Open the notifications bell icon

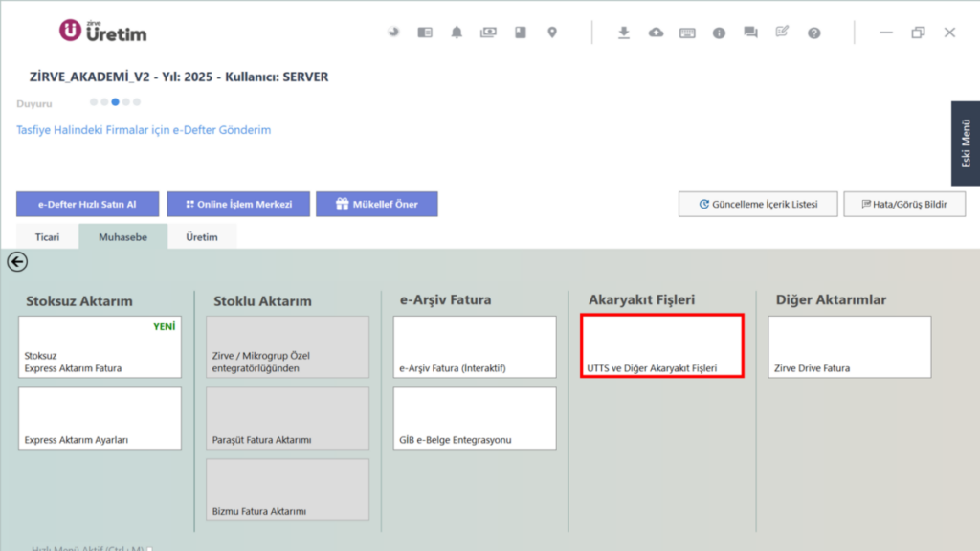(x=457, y=33)
